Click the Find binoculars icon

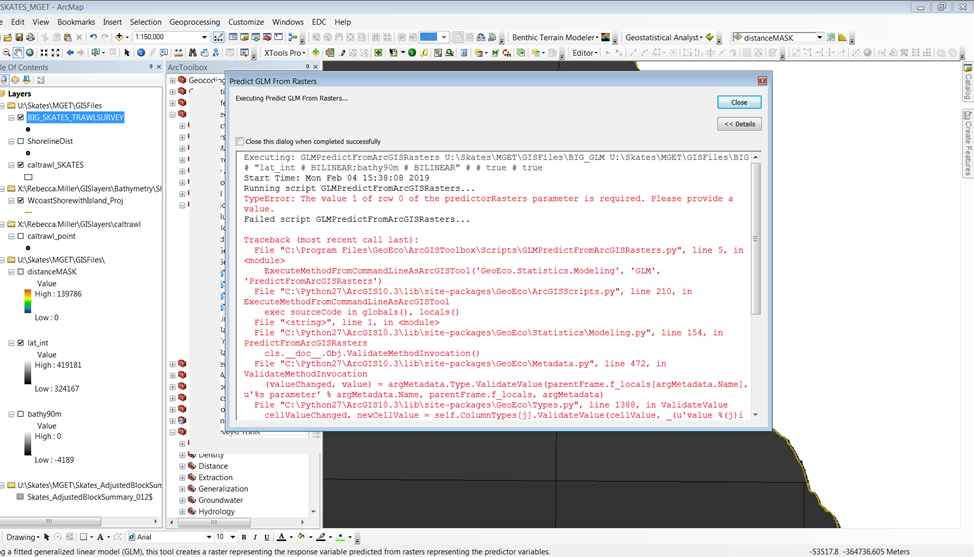[x=193, y=53]
